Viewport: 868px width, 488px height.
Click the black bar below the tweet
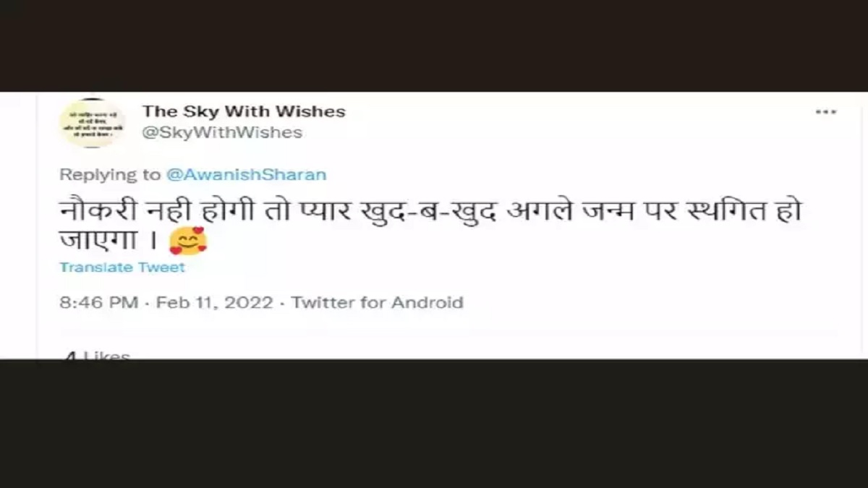coord(434,423)
